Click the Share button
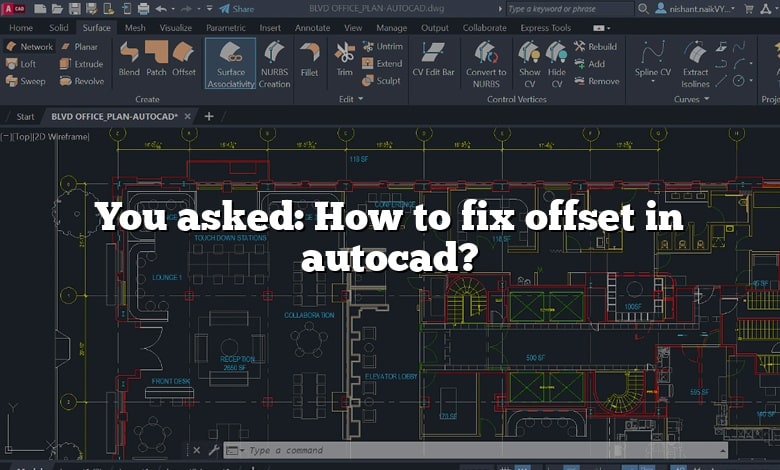This screenshot has height=470, width=780. tap(237, 8)
